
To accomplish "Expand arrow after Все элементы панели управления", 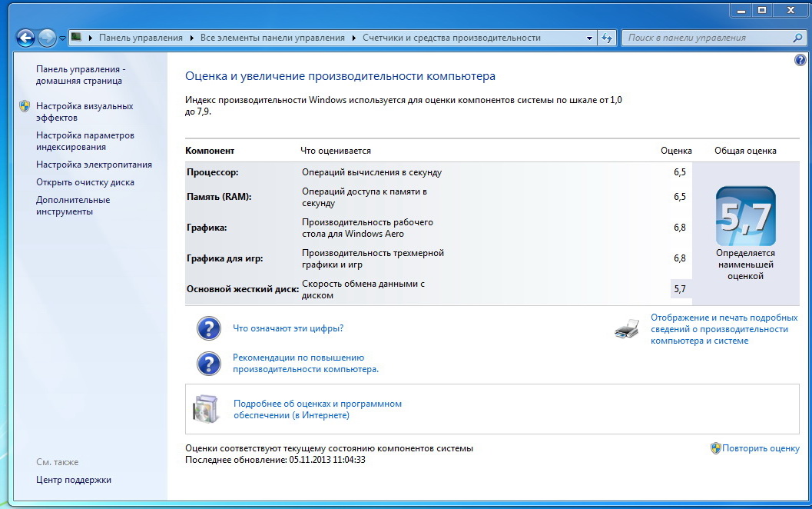I will point(353,38).
